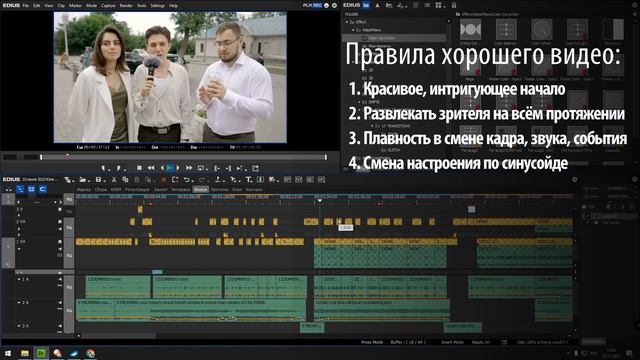Click the voice-over icon

[260, 180]
